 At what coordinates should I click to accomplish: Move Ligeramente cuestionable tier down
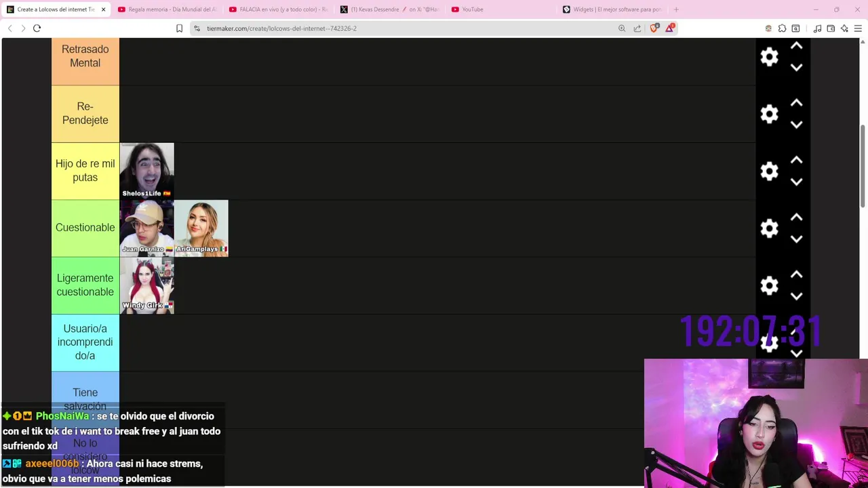pos(797,296)
